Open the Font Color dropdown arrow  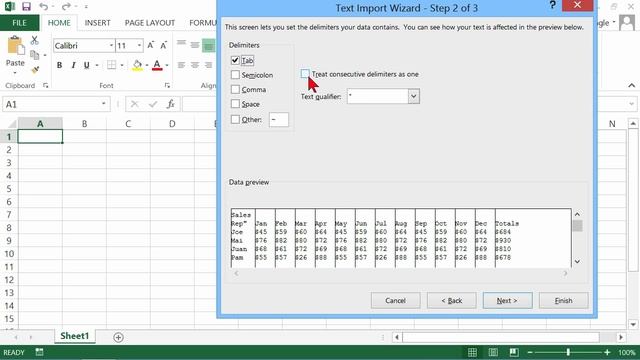(x=167, y=65)
